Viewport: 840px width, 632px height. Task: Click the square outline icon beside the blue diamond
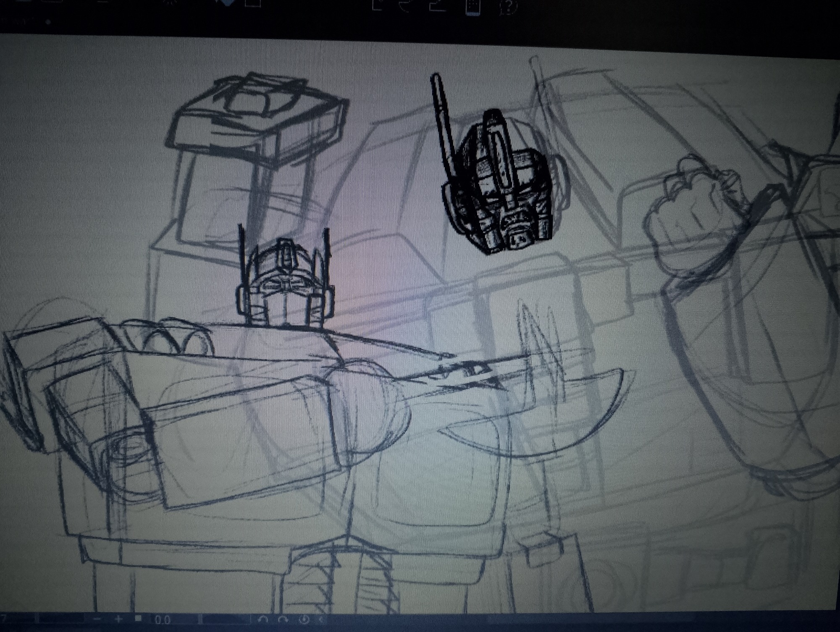(253, 3)
